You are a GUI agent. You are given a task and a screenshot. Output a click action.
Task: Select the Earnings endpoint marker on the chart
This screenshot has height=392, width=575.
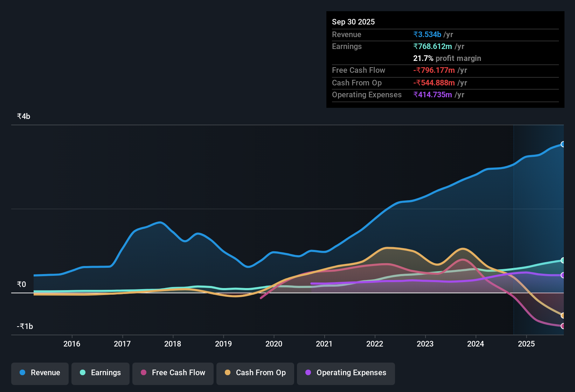(563, 260)
